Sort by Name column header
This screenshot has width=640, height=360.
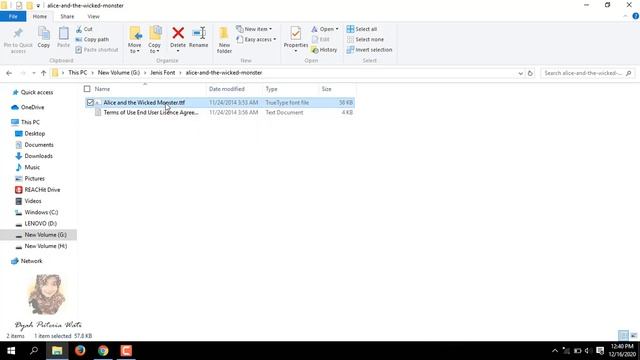tap(102, 89)
